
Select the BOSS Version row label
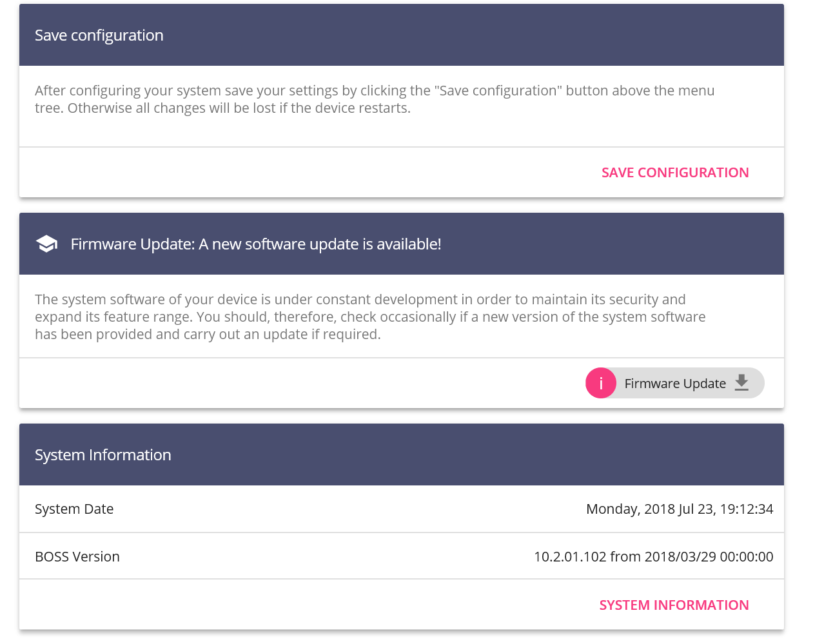coord(77,557)
